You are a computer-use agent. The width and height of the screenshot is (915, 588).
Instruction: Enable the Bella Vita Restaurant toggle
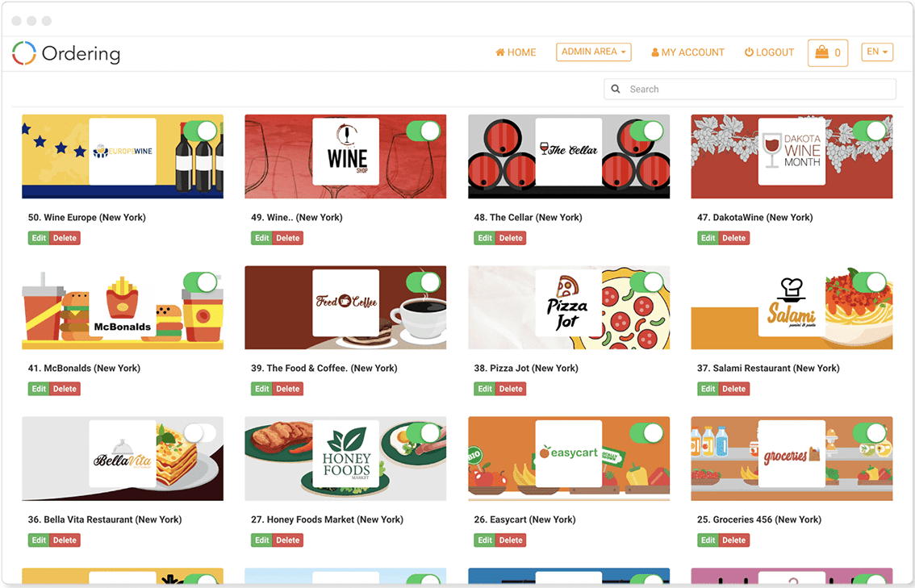coord(200,433)
